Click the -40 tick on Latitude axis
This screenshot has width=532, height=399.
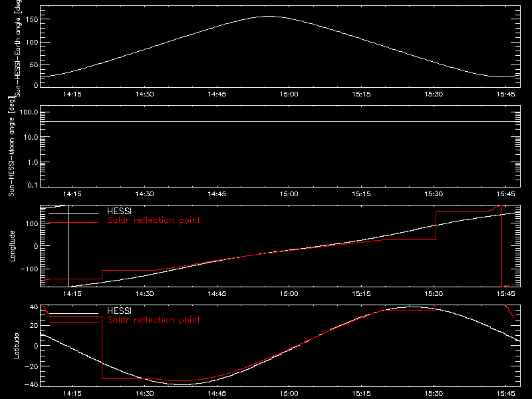[31, 384]
